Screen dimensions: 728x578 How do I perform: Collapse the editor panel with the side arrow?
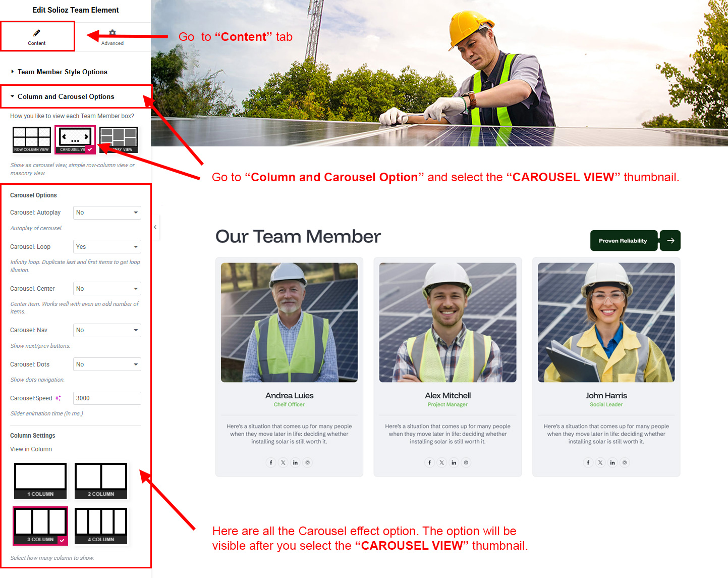coord(155,227)
